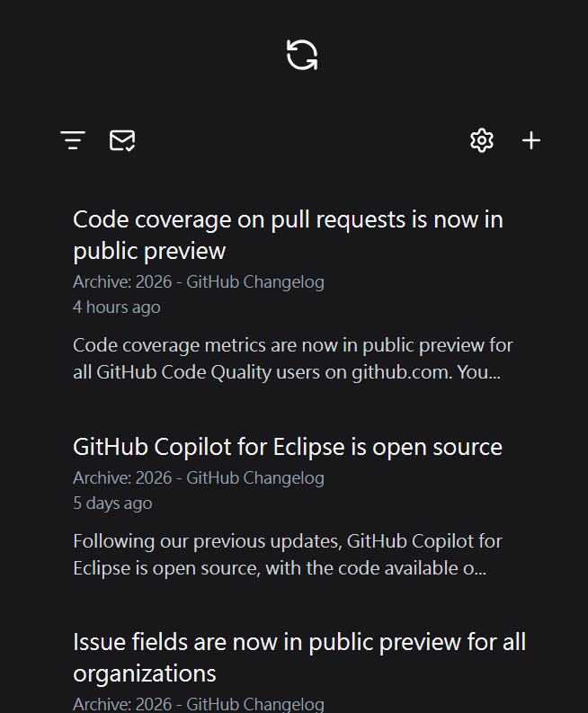Refresh feeds with the sync icon
This screenshot has width=588, height=713.
[301, 55]
